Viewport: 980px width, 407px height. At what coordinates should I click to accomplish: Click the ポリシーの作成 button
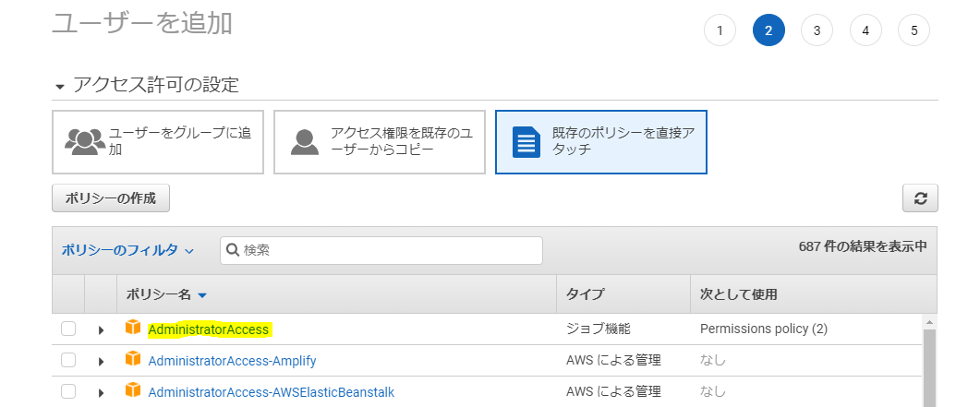pos(111,198)
